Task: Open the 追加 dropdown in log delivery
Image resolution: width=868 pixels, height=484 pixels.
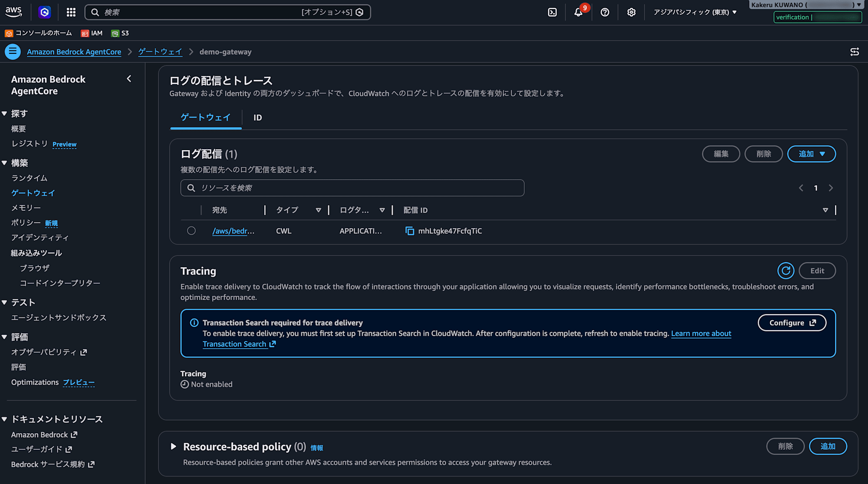Action: (x=812, y=154)
